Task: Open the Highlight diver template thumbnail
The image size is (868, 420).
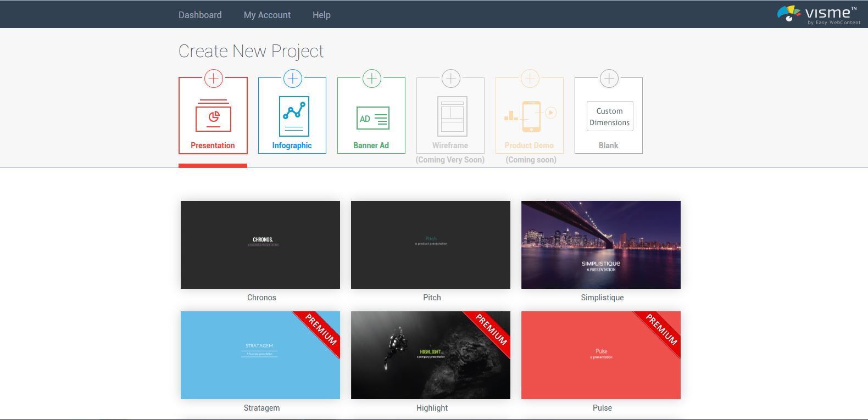Action: click(431, 355)
